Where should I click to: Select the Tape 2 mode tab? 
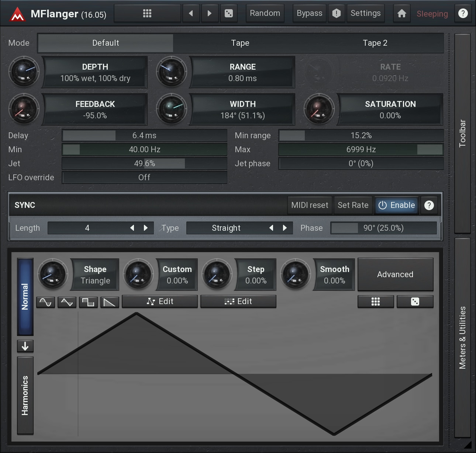coord(375,43)
